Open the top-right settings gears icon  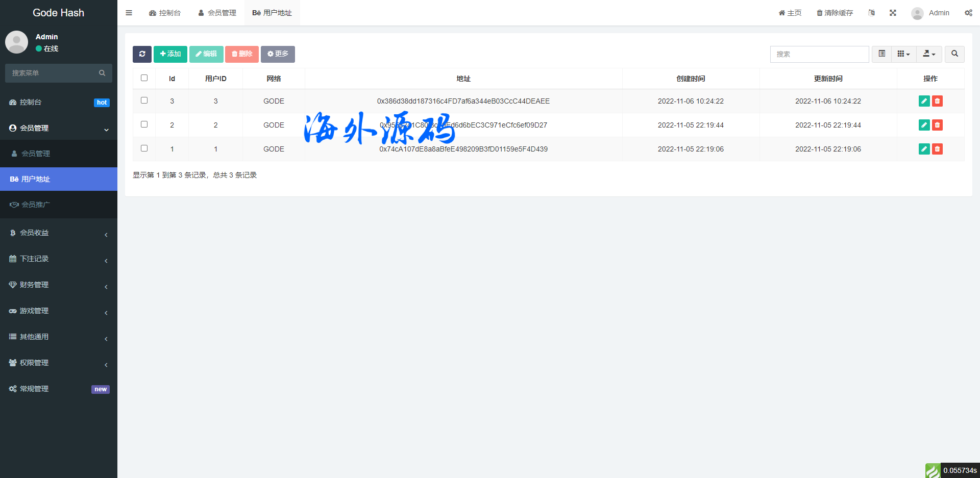(x=968, y=13)
